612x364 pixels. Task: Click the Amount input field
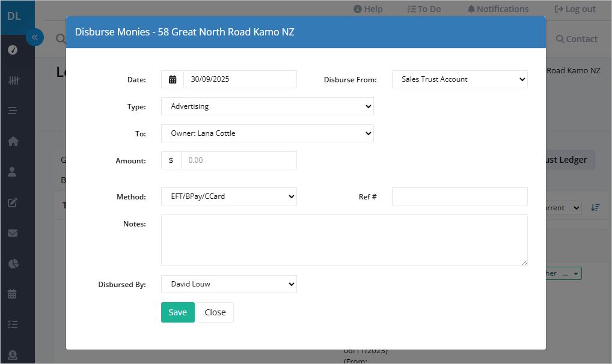click(x=239, y=160)
